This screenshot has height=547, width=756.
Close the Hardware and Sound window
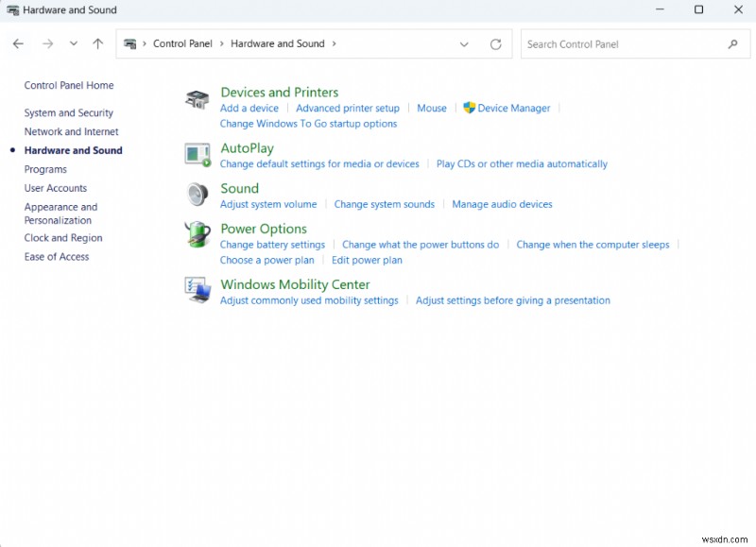(x=738, y=9)
